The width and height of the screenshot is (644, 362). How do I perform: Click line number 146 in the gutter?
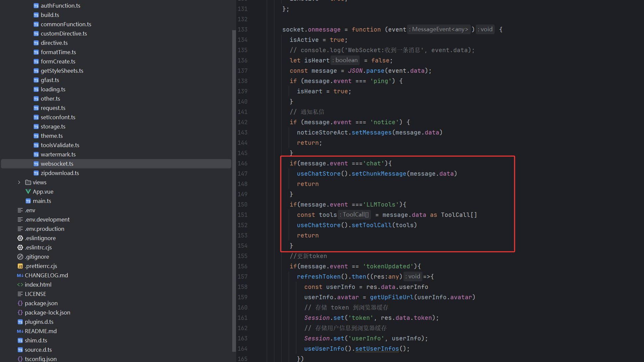[243, 163]
